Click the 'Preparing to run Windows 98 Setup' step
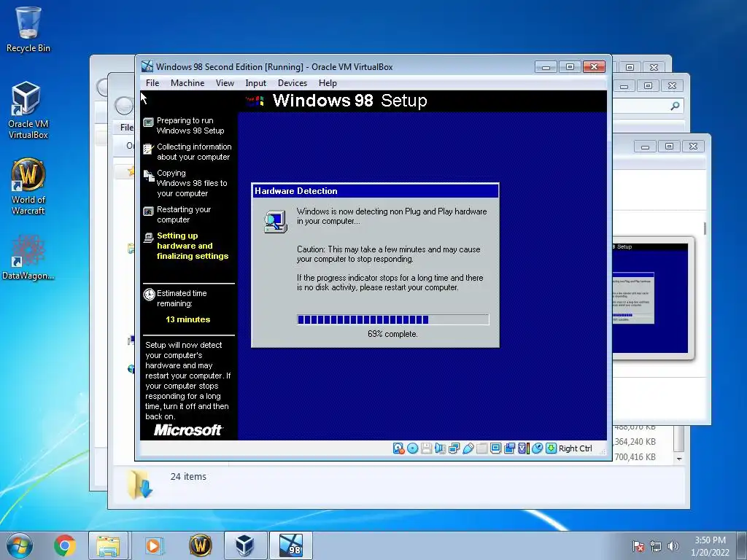 pos(190,125)
